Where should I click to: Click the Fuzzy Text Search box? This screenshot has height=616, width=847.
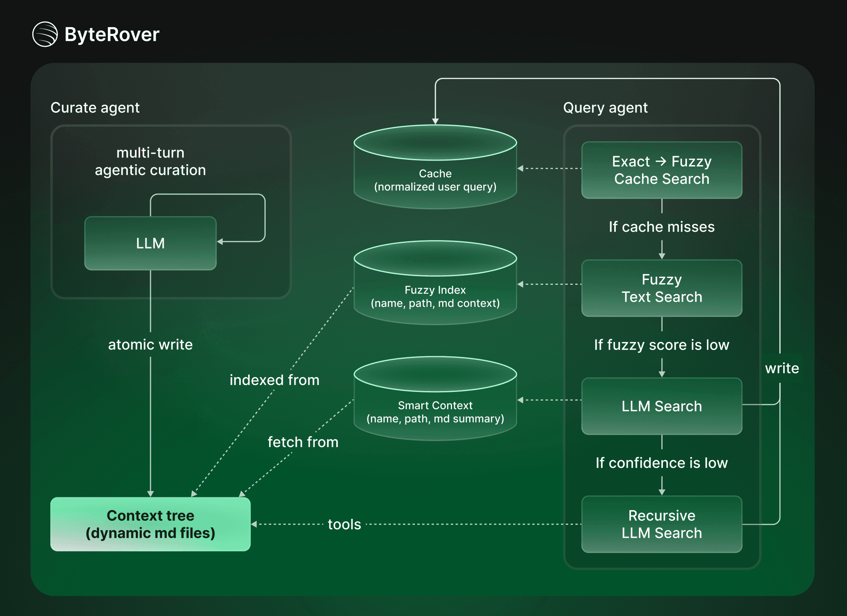pyautogui.click(x=661, y=288)
